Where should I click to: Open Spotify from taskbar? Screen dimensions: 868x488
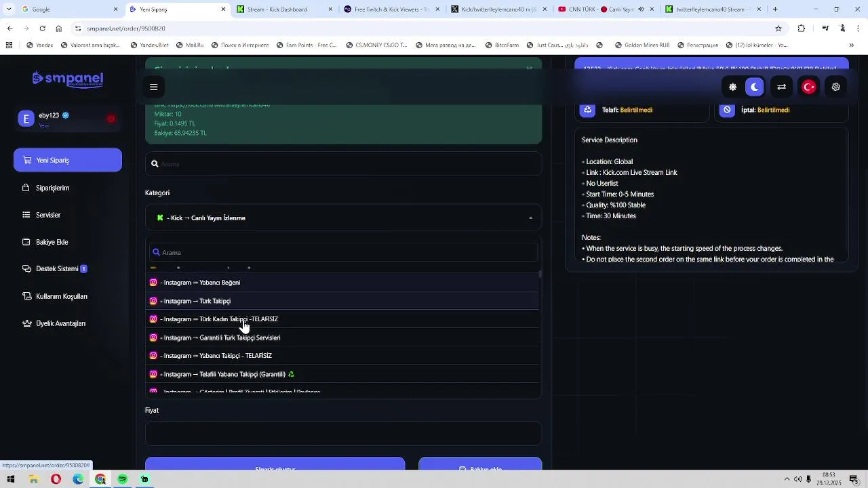pos(123,479)
